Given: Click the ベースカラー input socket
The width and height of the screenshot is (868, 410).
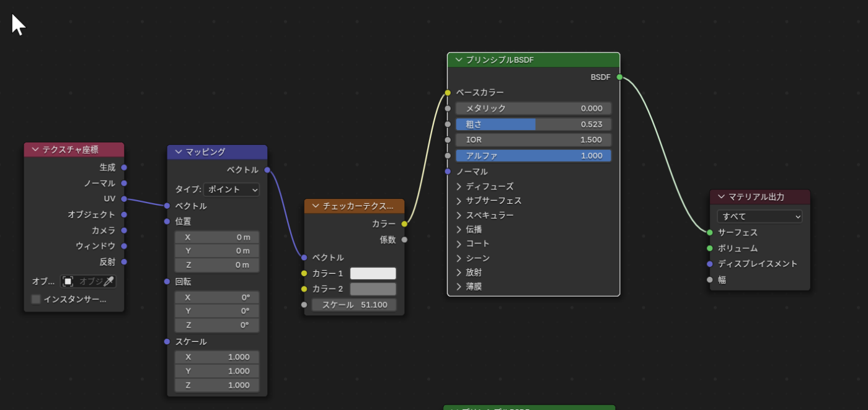Looking at the screenshot, I should click(x=448, y=93).
